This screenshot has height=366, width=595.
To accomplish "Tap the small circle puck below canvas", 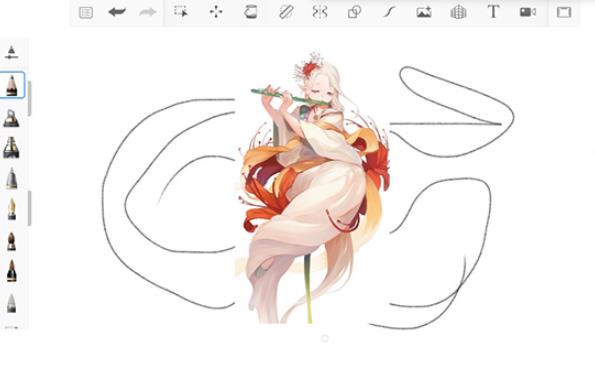I will tap(324, 338).
